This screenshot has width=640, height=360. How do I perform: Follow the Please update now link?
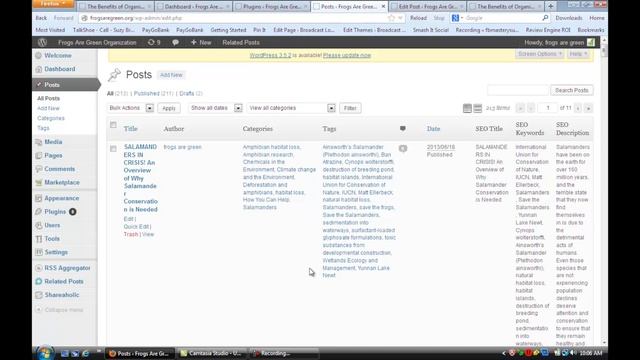click(347, 55)
